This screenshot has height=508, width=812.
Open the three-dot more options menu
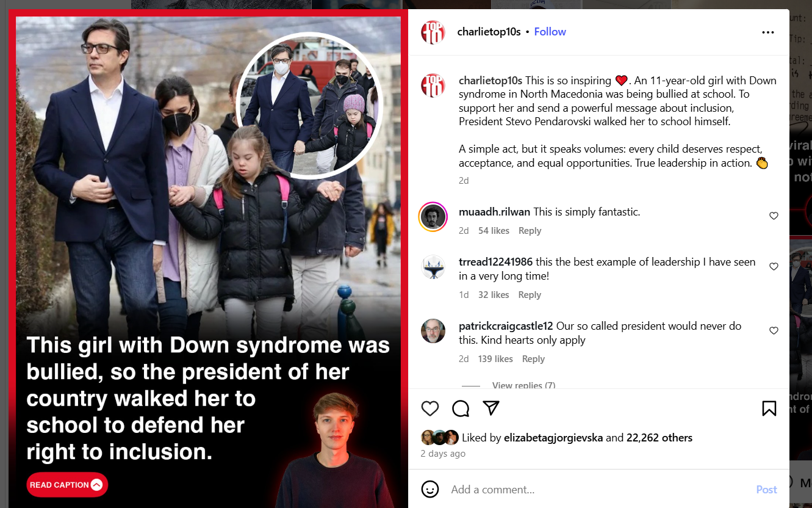(x=768, y=32)
